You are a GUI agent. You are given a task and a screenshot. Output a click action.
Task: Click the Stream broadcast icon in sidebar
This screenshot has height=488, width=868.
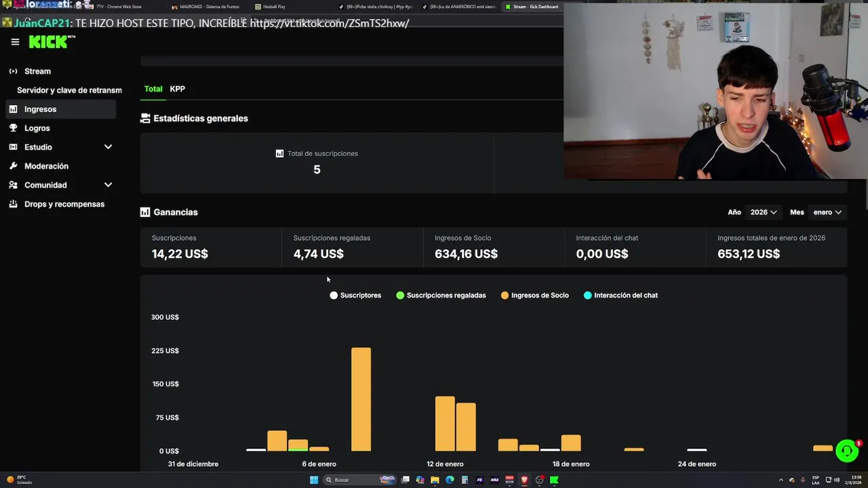13,71
